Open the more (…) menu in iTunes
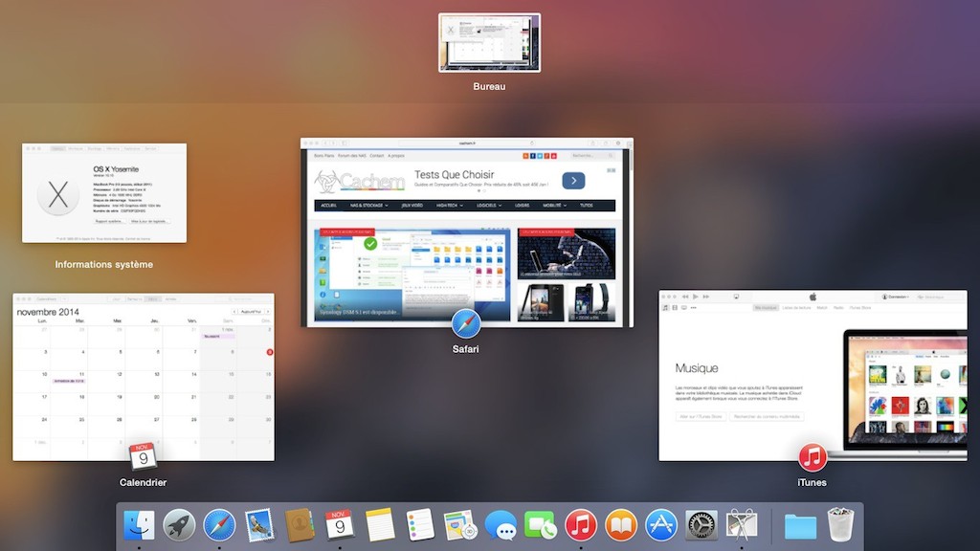This screenshot has height=551, width=980. 693,308
